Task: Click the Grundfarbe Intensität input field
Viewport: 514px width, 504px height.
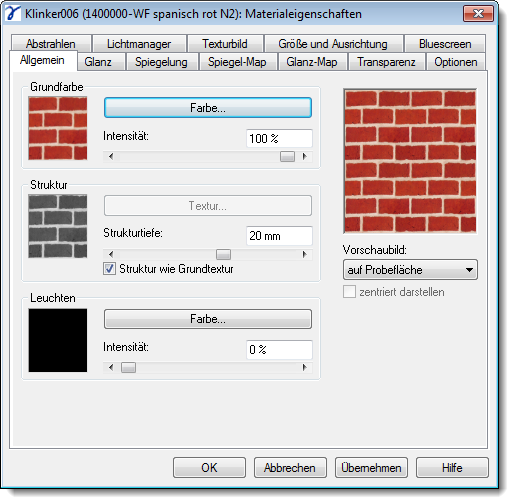Action: [x=279, y=138]
